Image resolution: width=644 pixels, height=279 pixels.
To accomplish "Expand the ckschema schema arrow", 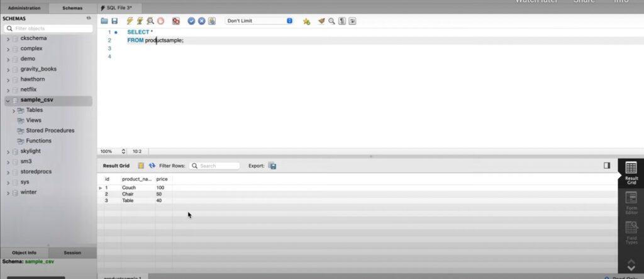I will [8, 38].
